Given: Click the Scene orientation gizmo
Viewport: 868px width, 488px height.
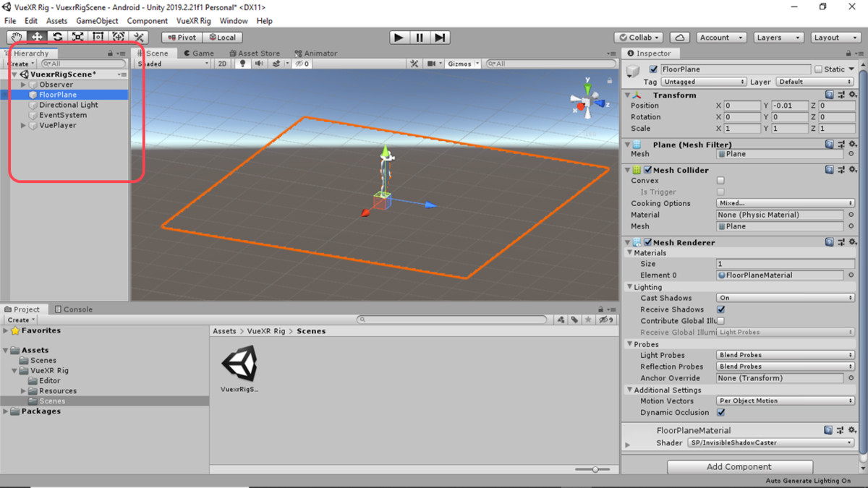Looking at the screenshot, I should (x=589, y=101).
